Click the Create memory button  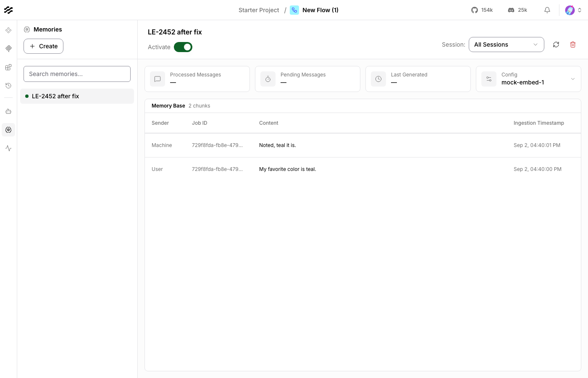coord(43,46)
